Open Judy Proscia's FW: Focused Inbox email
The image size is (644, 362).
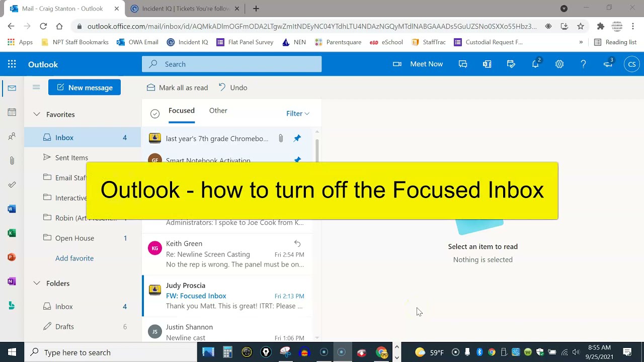(228, 296)
